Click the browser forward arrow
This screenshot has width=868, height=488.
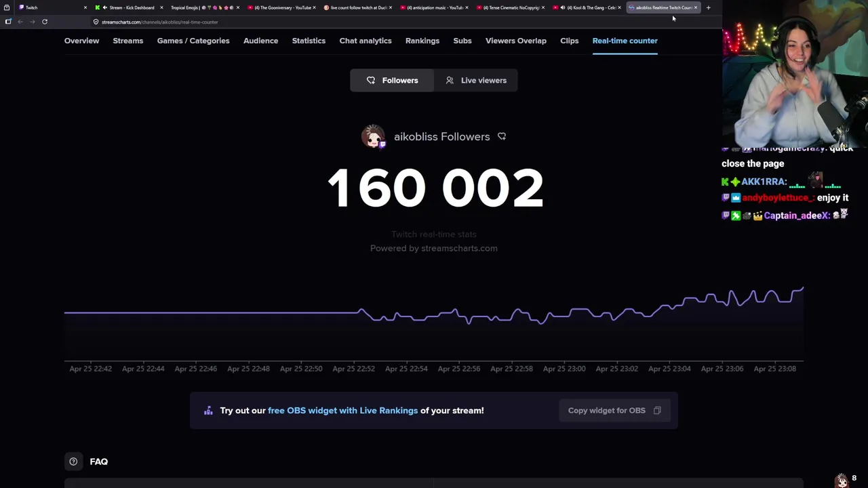[32, 22]
